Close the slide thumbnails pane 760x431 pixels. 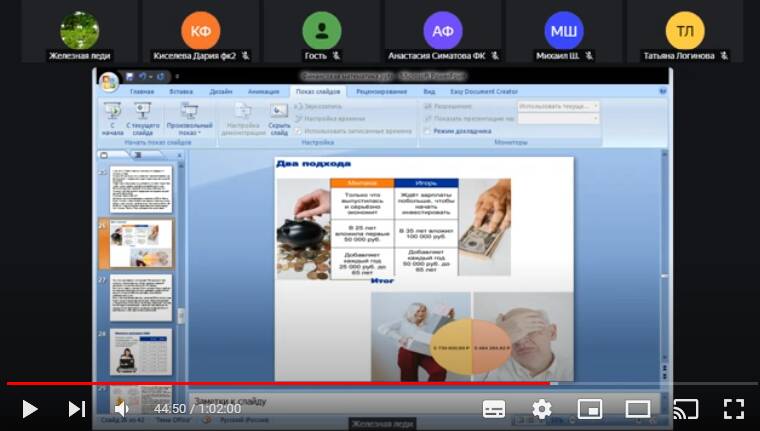tap(179, 155)
